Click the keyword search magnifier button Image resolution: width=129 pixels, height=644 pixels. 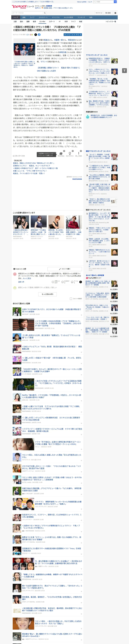[x=45, y=13]
